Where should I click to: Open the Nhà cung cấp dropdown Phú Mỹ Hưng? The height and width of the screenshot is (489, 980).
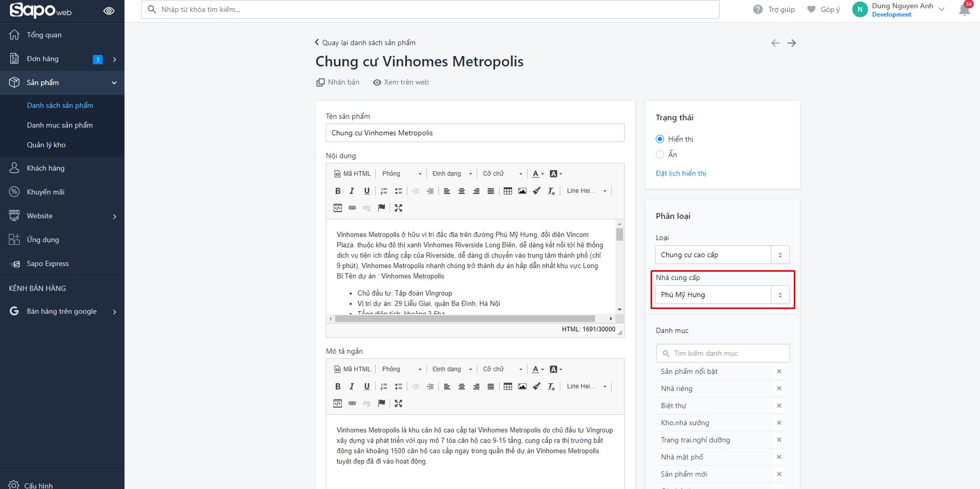point(722,295)
